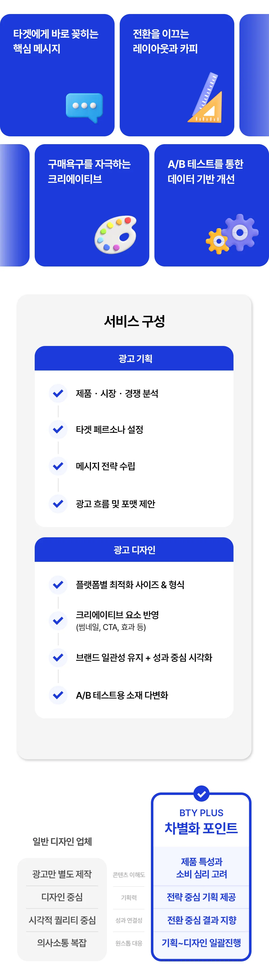Select the 광고 디자인 header tab

pos(134,550)
